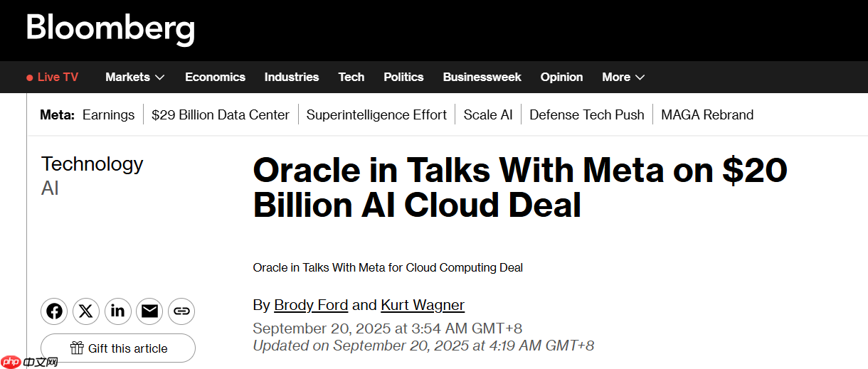Share article on Facebook icon
Screen dimensions: 868x369
point(54,311)
